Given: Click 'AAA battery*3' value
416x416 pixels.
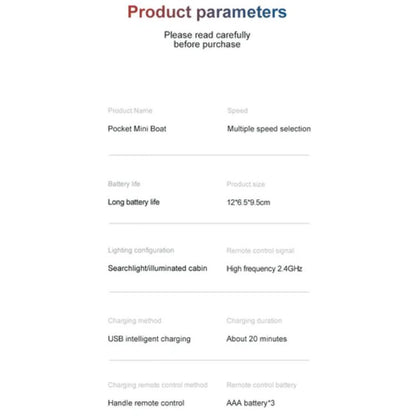Looking at the screenshot, I should [251, 403].
